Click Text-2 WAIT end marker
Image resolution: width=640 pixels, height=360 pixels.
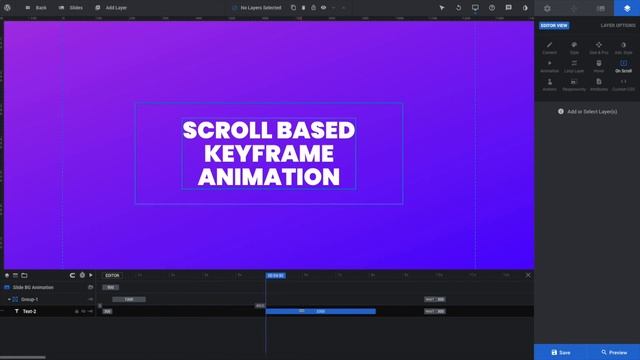(x=435, y=311)
